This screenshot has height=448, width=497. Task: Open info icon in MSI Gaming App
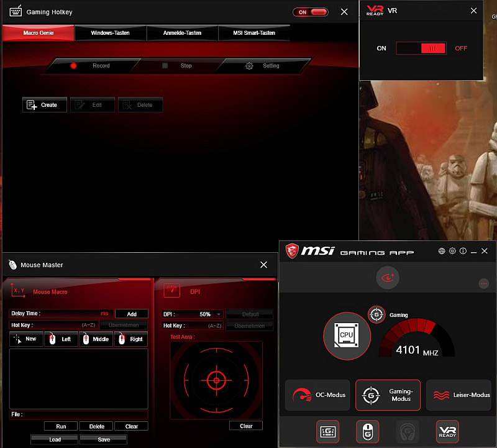pos(463,251)
